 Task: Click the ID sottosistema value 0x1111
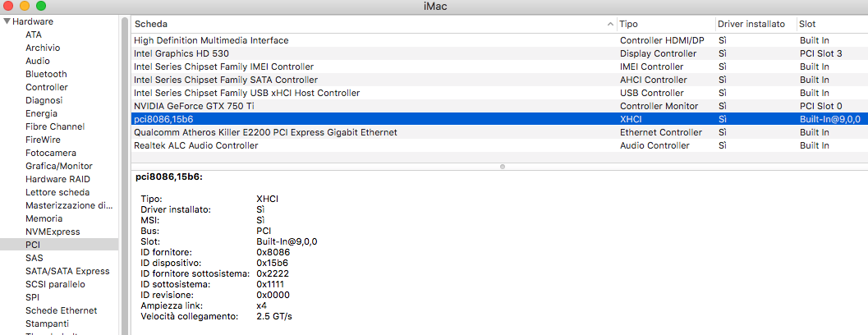(x=273, y=284)
